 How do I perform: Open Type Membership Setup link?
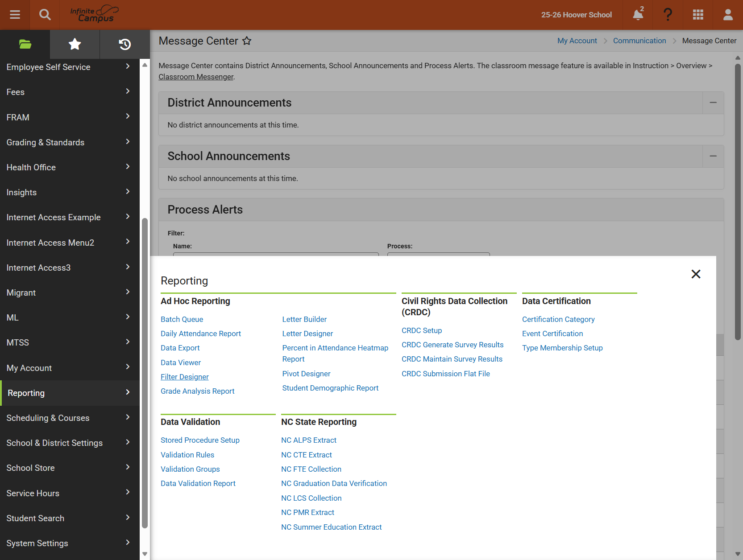(x=562, y=348)
